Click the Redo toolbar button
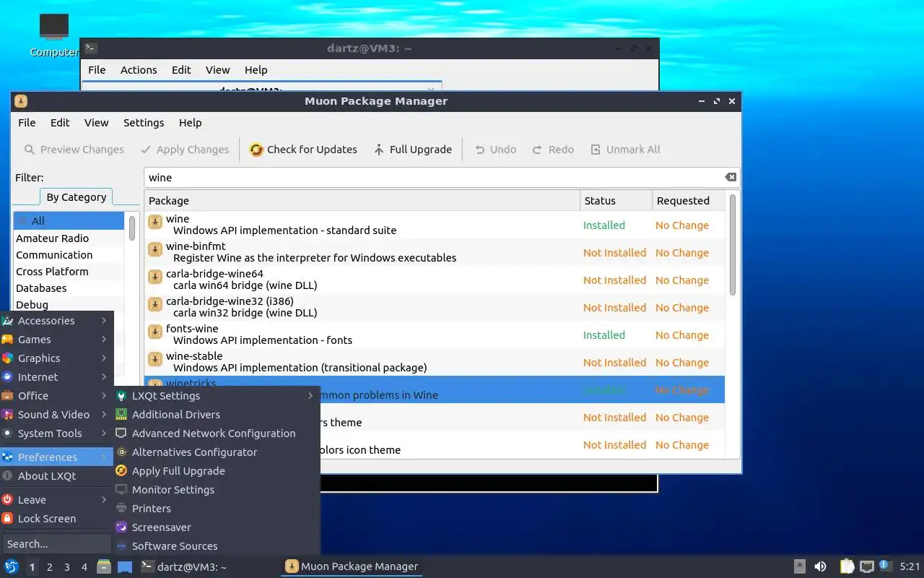 [x=553, y=150]
